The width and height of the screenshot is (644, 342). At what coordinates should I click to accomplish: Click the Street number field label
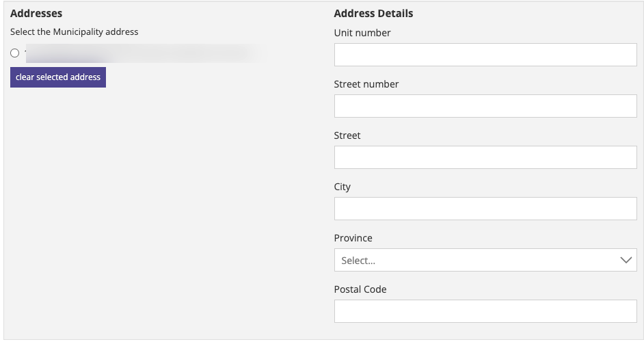tap(366, 84)
